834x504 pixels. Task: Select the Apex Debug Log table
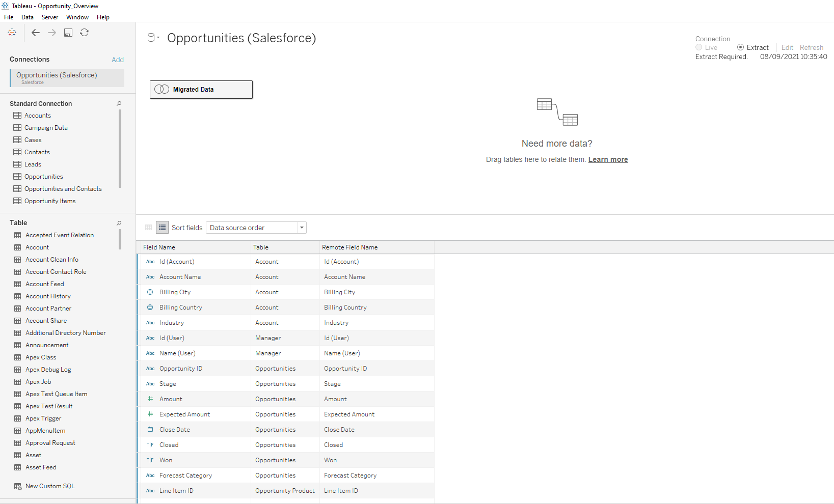[x=48, y=370]
